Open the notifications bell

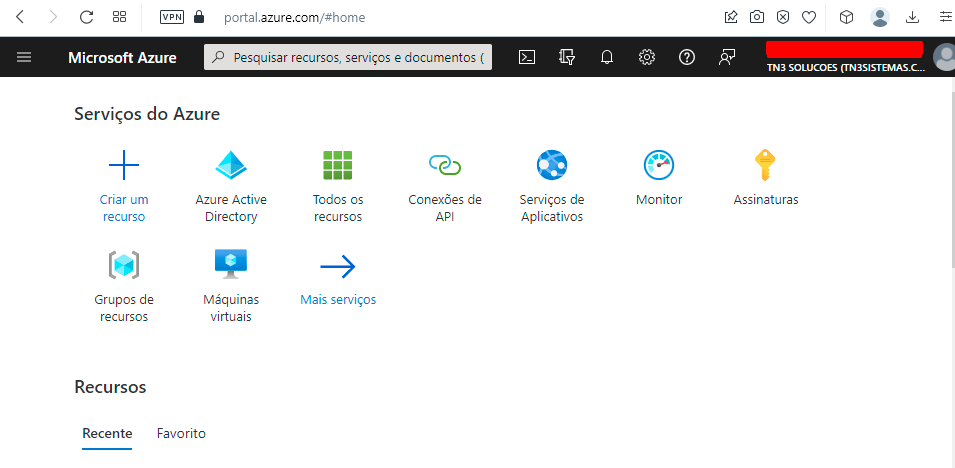[x=607, y=57]
